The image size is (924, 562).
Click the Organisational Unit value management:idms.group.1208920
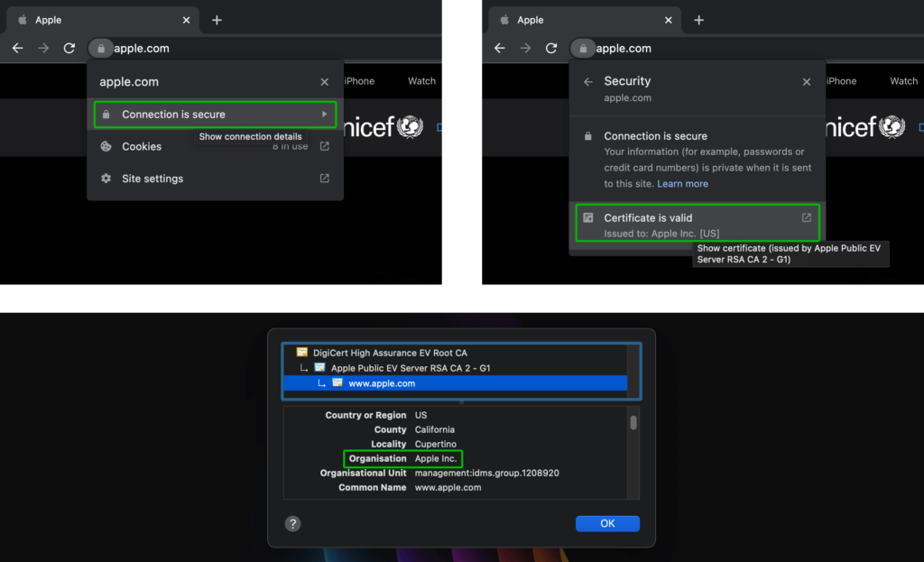click(486, 473)
